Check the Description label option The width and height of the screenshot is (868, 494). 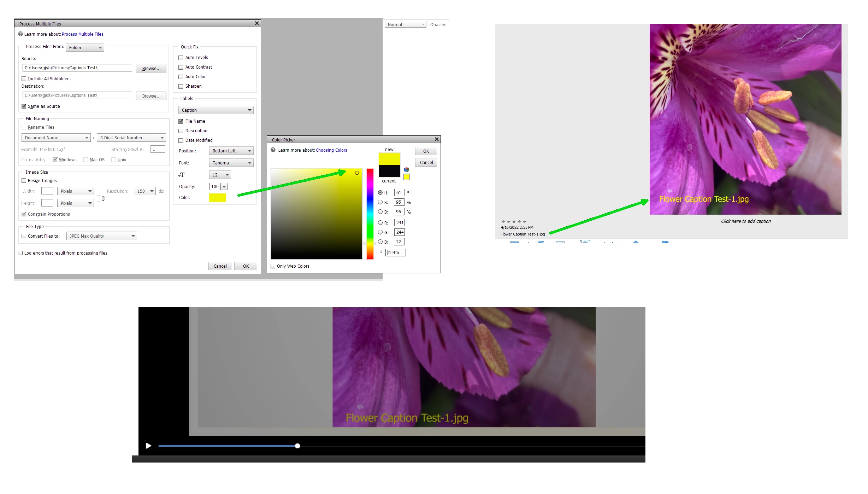click(181, 131)
